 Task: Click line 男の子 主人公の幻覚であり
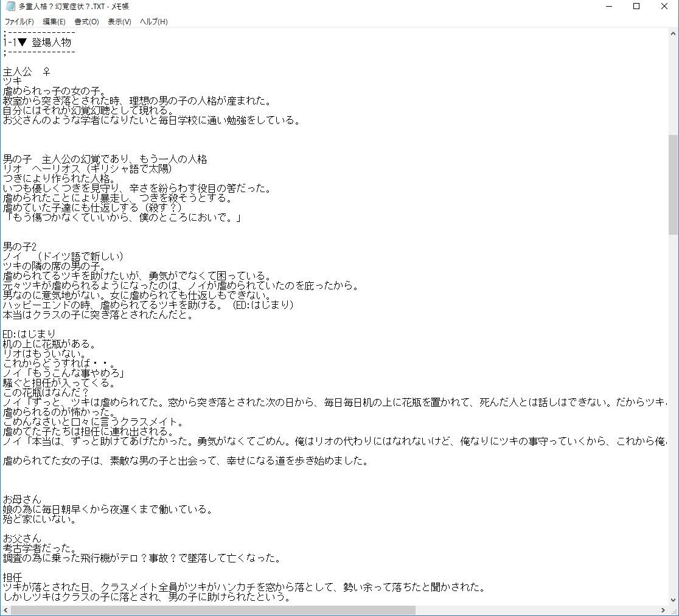coord(105,159)
